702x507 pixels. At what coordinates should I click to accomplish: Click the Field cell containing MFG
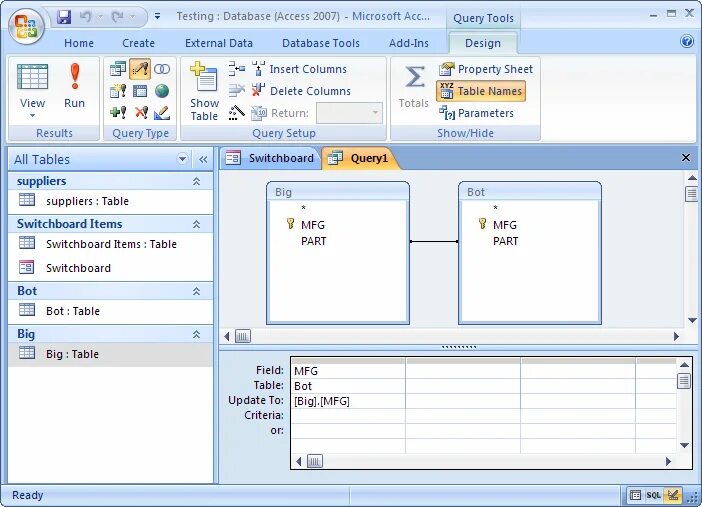[348, 371]
